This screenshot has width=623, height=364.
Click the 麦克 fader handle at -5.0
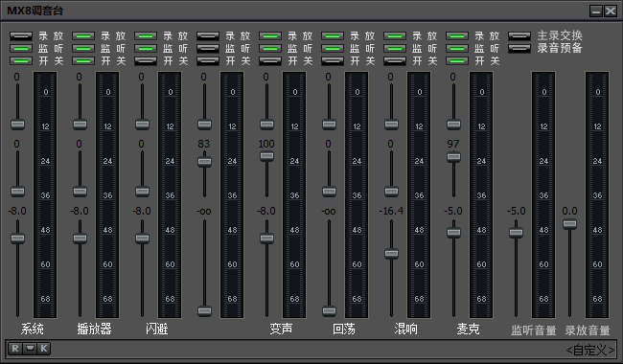[x=453, y=232]
